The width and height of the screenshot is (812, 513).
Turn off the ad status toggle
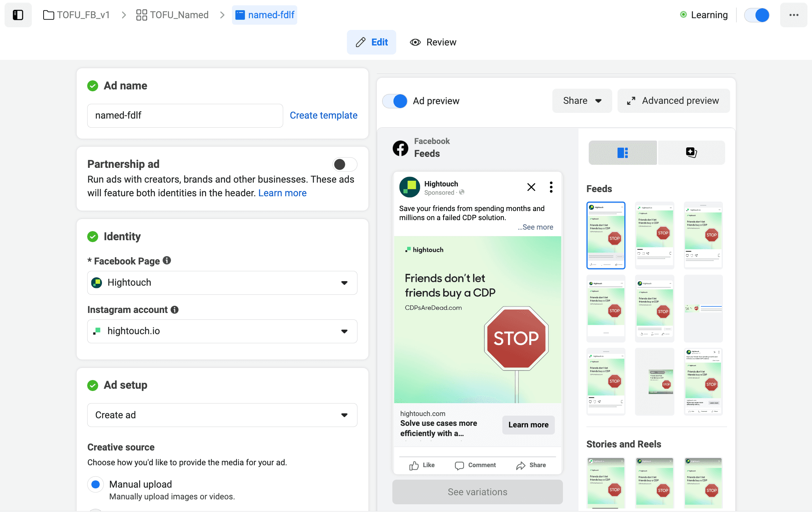757,15
